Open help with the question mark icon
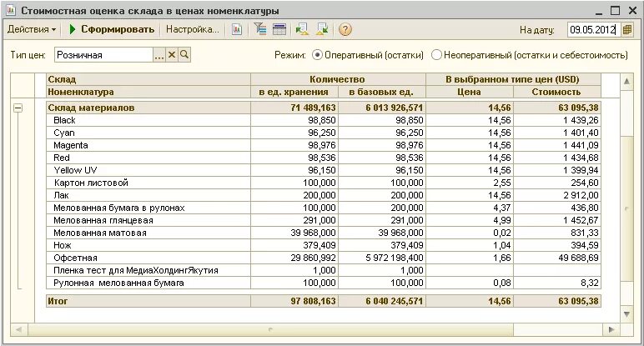Viewport: 644px width, 346px height. tap(345, 29)
